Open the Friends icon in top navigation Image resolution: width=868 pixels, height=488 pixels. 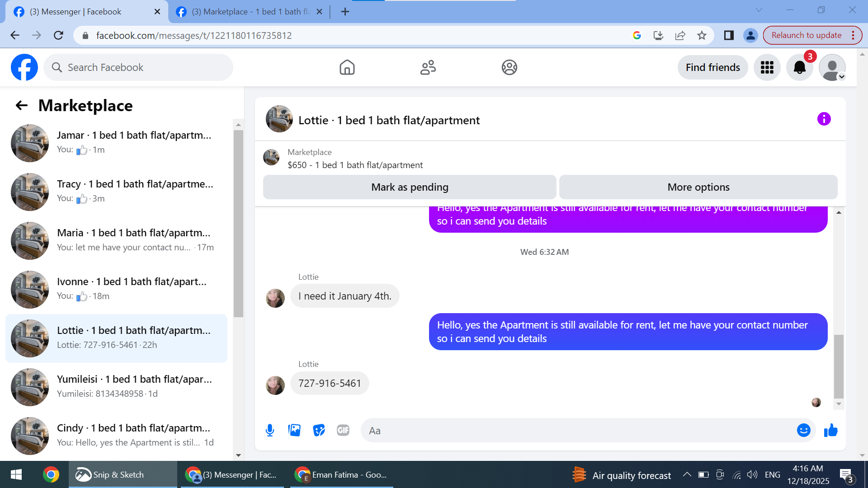click(x=428, y=67)
